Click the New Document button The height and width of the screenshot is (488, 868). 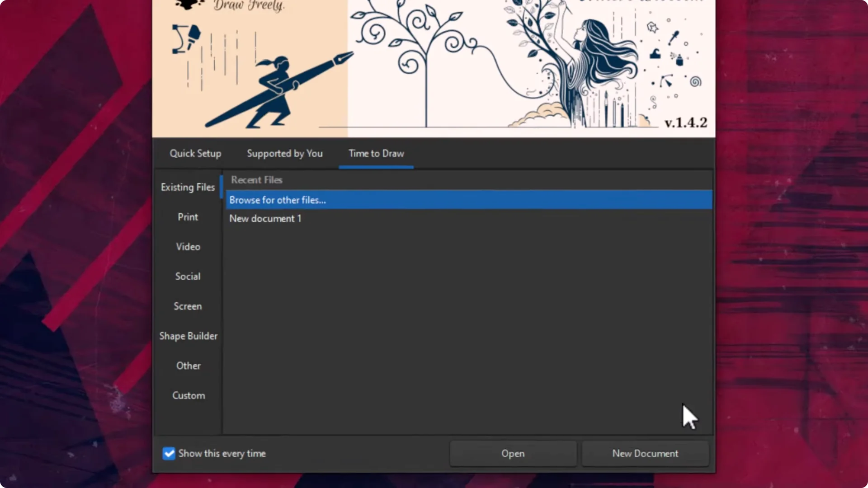point(645,454)
